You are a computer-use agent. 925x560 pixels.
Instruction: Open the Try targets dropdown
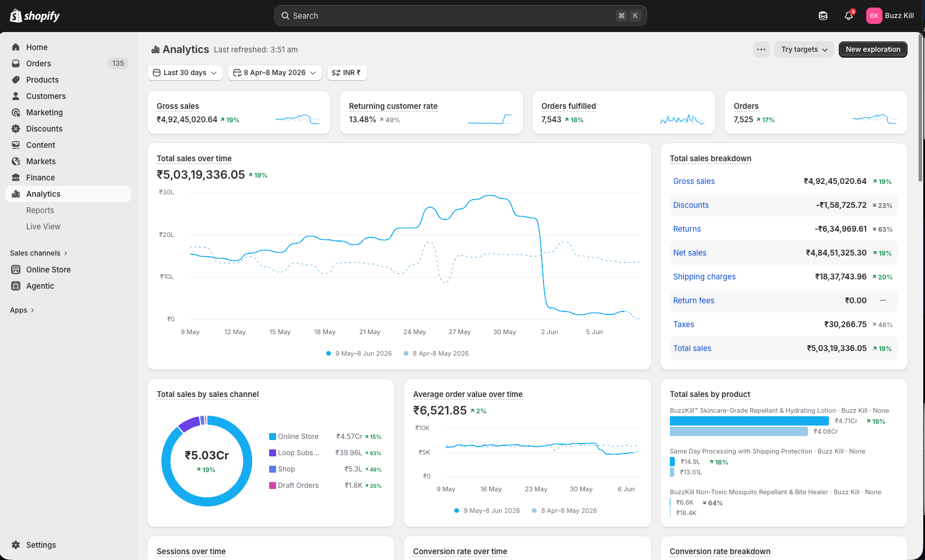pyautogui.click(x=804, y=49)
